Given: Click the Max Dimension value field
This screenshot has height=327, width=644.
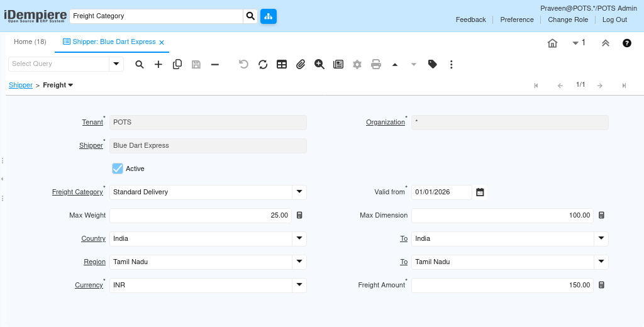Looking at the screenshot, I should [x=502, y=215].
